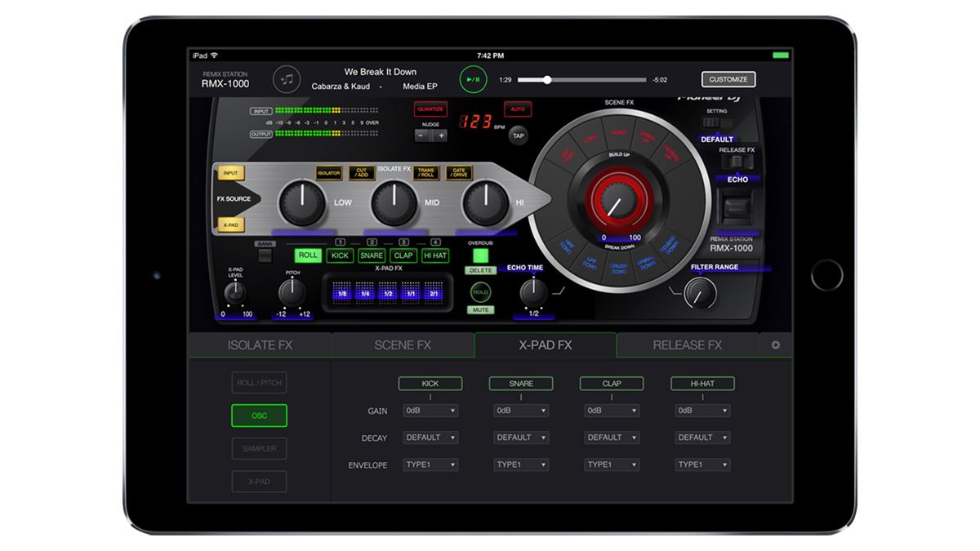Switch to the ISOLATE FX tab
The width and height of the screenshot is (980, 551).
click(260, 345)
